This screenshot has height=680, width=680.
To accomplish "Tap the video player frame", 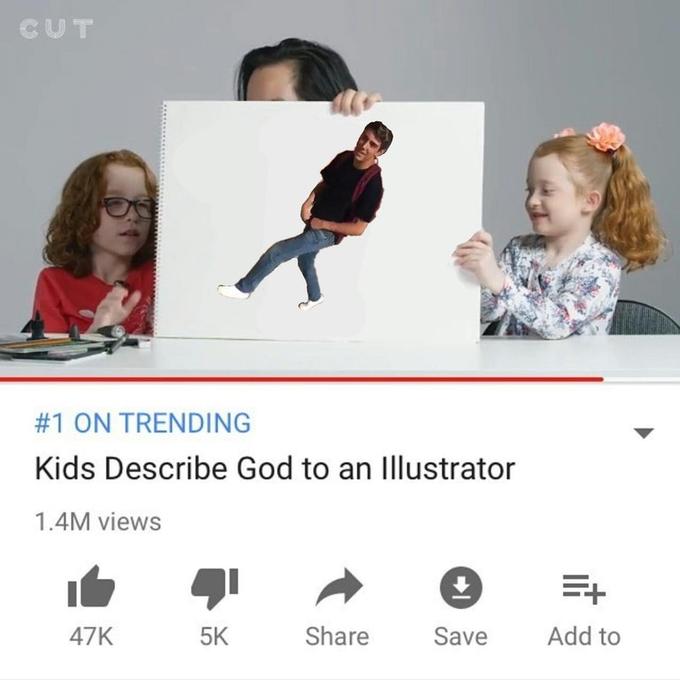I will click(x=340, y=189).
